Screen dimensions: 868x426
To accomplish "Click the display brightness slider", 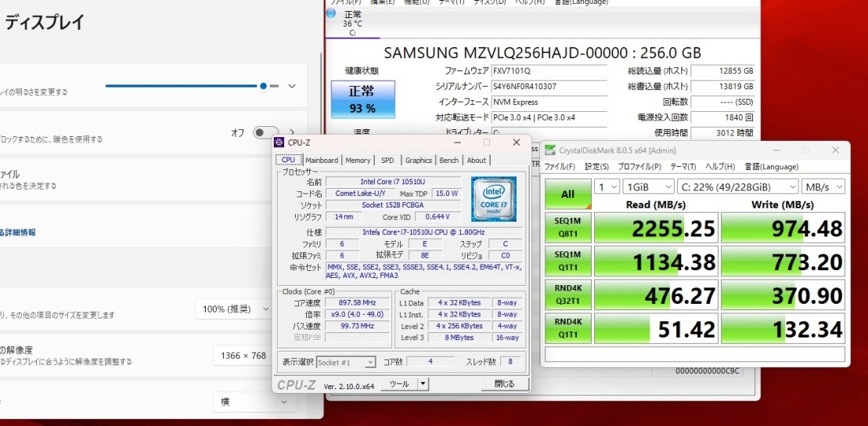I will pyautogui.click(x=186, y=86).
